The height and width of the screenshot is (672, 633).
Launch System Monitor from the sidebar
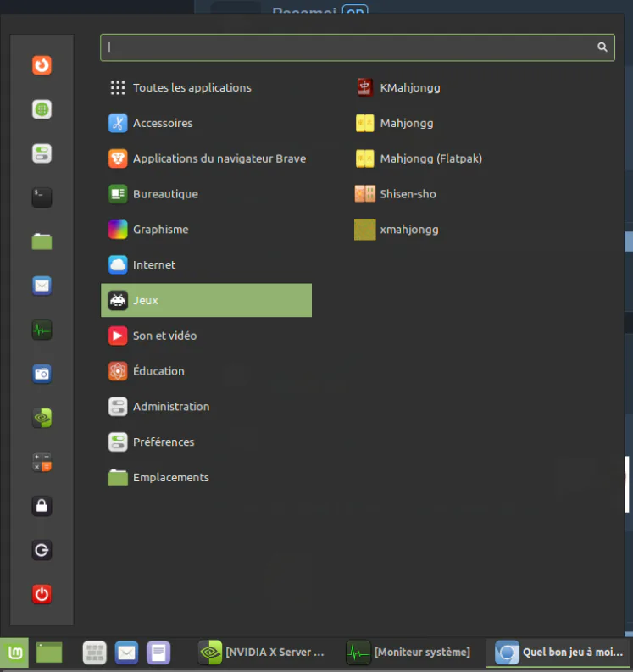coord(42,330)
